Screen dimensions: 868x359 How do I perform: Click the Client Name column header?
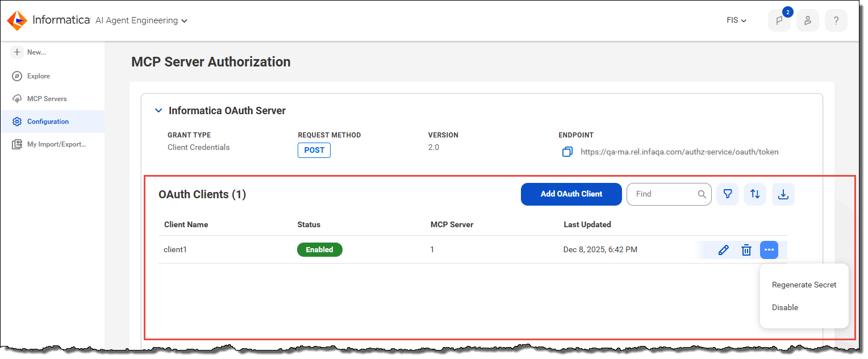[186, 224]
